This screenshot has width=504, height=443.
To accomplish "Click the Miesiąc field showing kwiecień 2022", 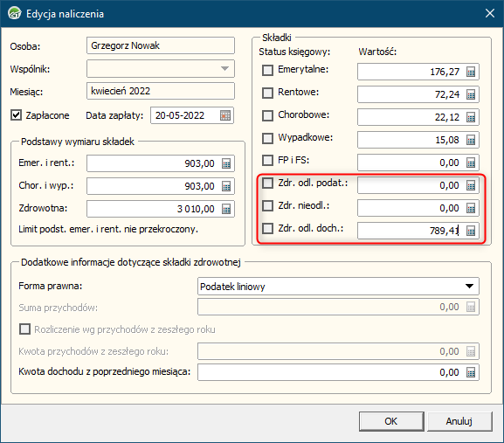I will [x=161, y=91].
